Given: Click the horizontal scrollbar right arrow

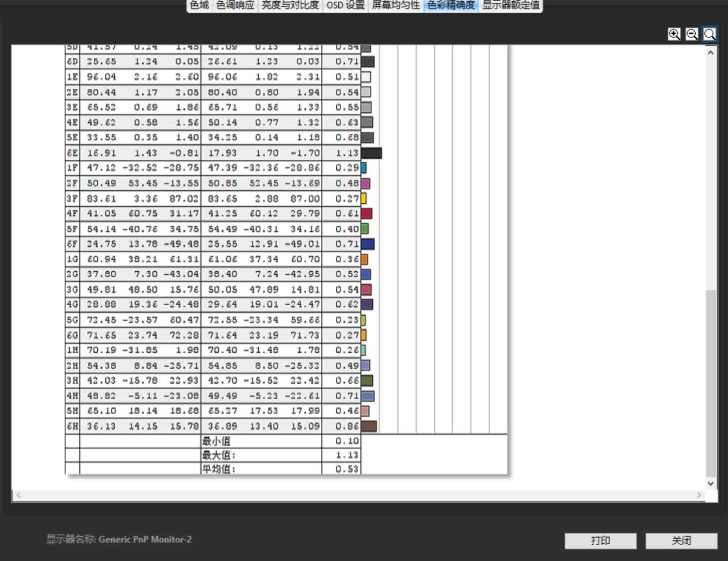Looking at the screenshot, I should (x=699, y=495).
